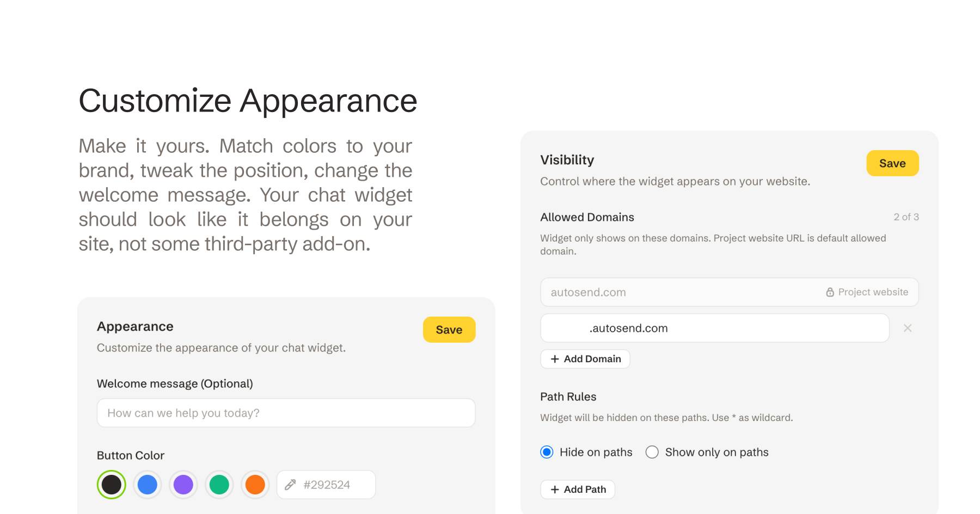Click the Add Path button
The height and width of the screenshot is (514, 980).
point(578,490)
